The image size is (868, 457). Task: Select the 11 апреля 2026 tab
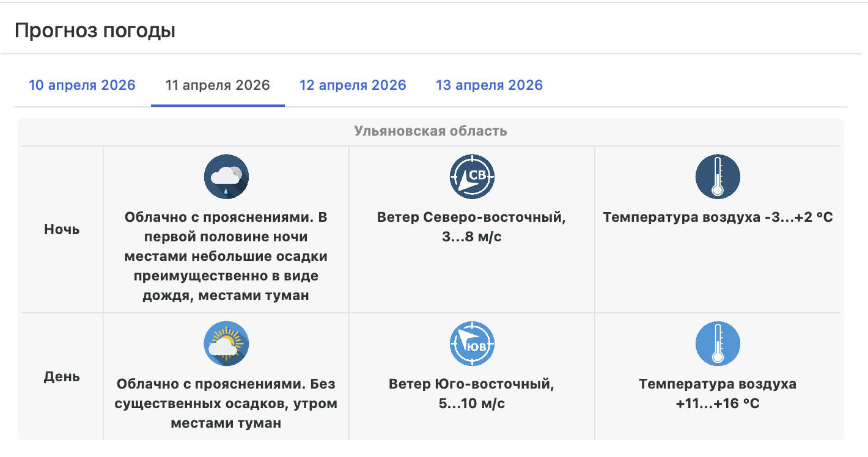click(218, 85)
